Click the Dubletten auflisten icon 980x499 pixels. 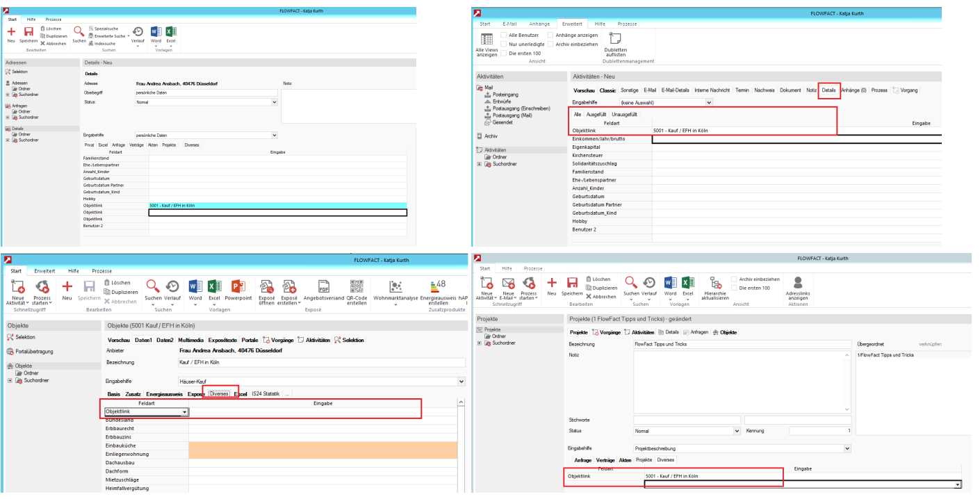615,39
